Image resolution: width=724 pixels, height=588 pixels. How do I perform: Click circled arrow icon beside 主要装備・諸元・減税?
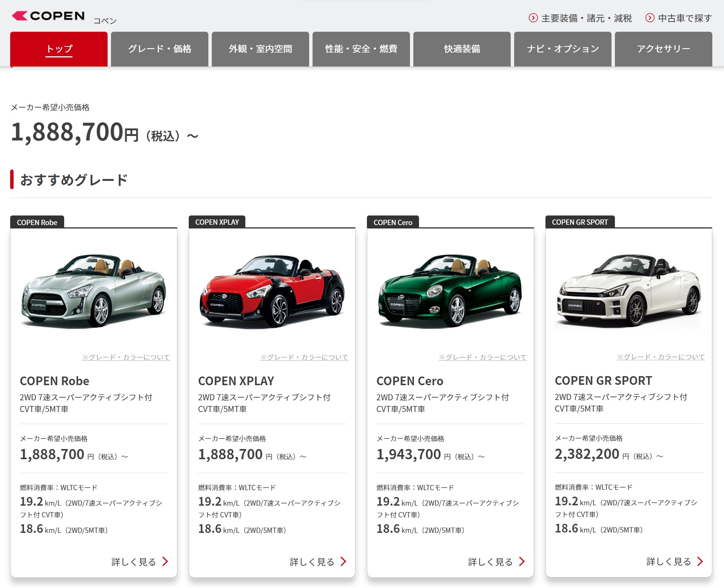(533, 18)
